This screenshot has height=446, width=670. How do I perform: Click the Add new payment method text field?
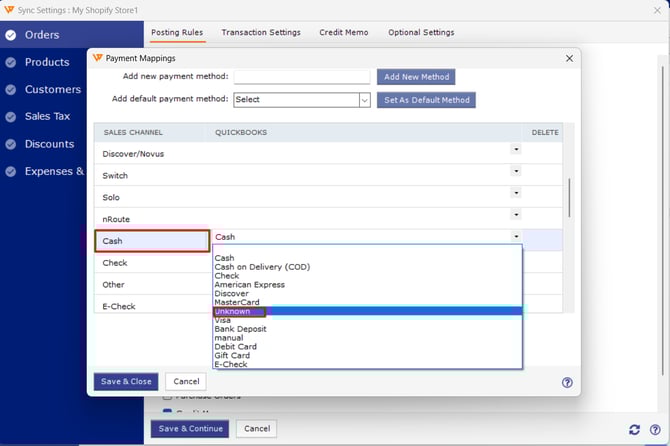click(x=301, y=76)
